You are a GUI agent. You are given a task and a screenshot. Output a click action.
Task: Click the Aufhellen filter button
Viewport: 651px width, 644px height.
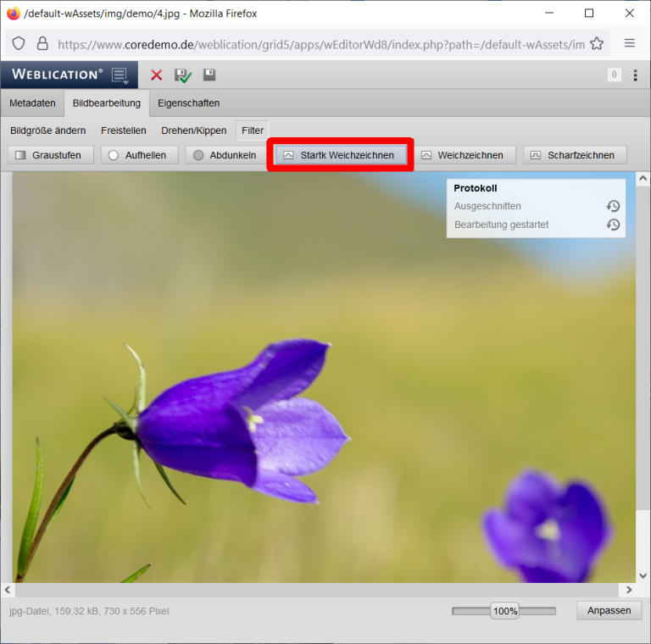click(140, 155)
